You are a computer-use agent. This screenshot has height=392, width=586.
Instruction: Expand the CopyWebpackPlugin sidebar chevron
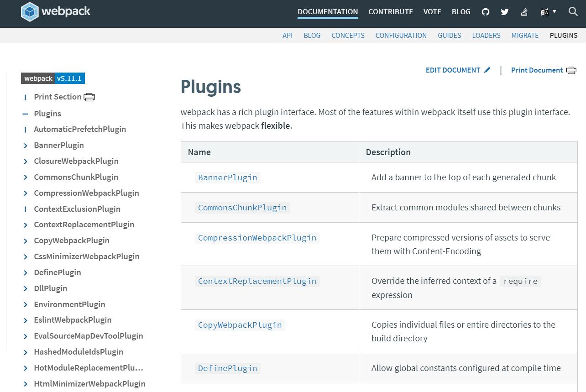coord(26,240)
